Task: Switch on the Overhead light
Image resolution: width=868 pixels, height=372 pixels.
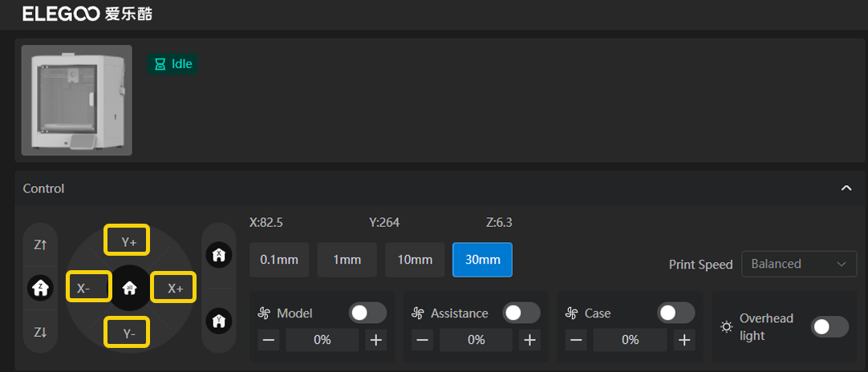Action: [829, 327]
